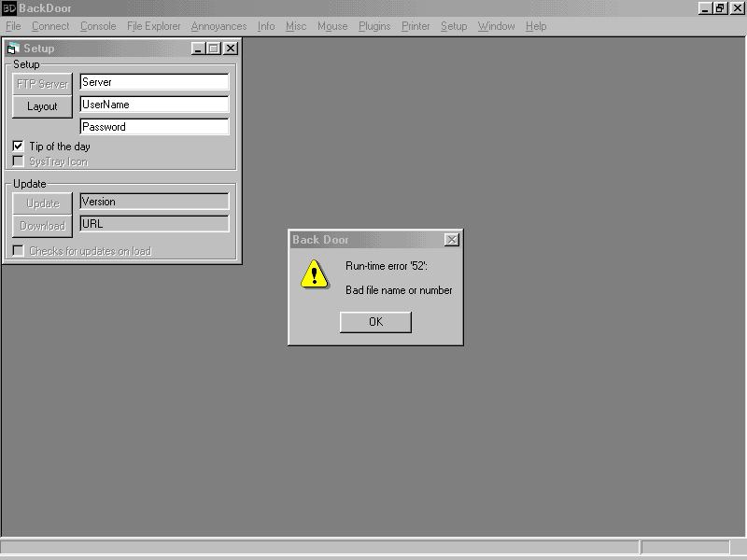Image resolution: width=747 pixels, height=560 pixels.
Task: Click the Setup window's title icon
Action: 13,49
